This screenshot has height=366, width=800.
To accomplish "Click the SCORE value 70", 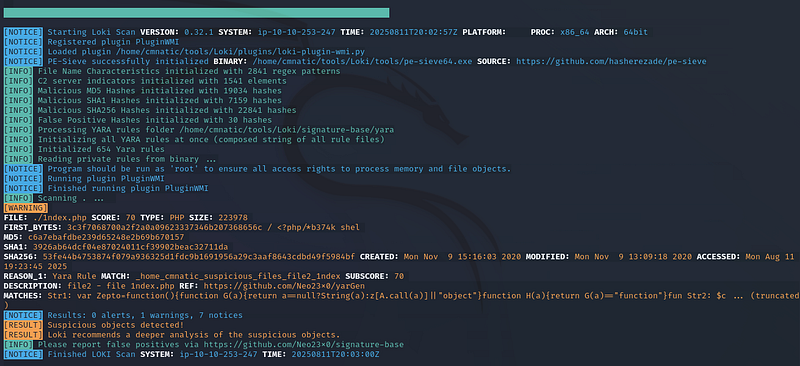I will pos(130,217).
